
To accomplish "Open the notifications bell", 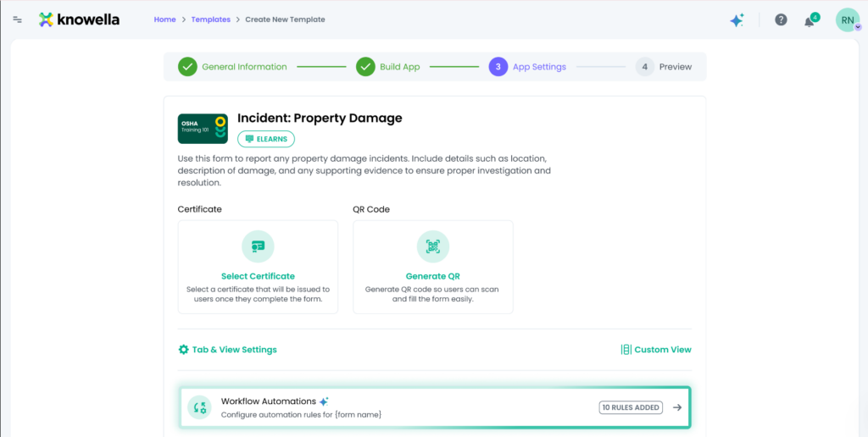I will click(x=810, y=21).
